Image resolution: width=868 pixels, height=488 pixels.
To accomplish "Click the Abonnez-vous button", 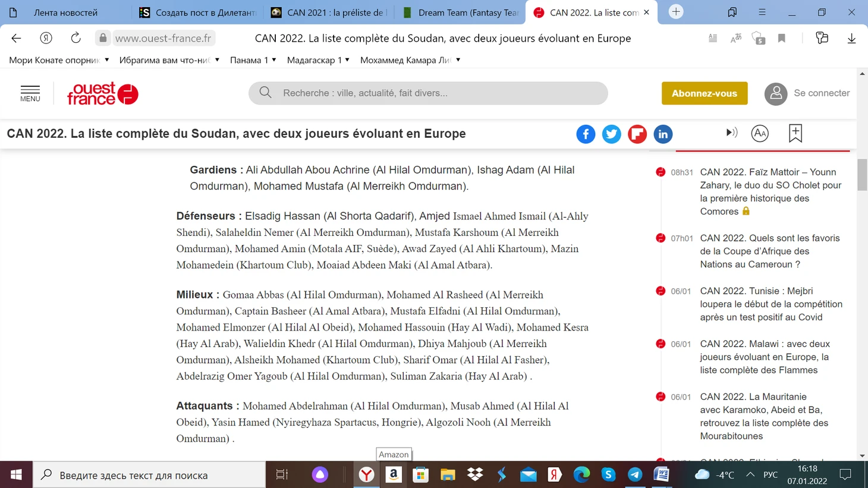I will point(704,93).
